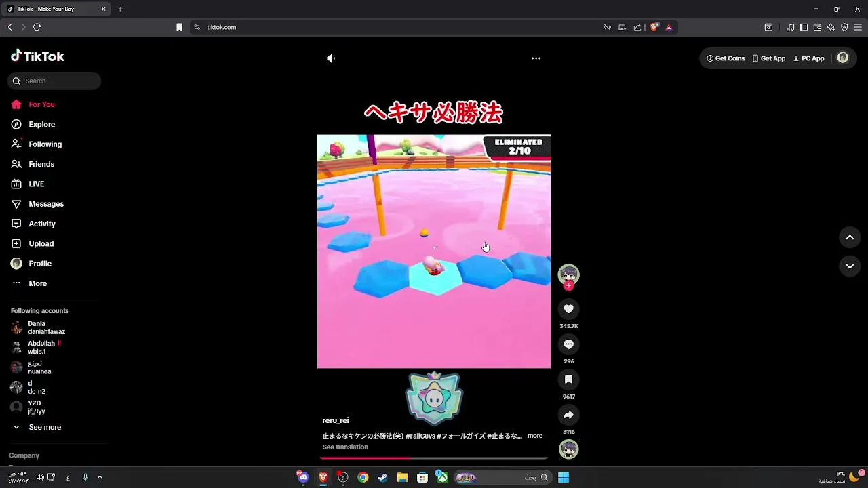Expand caption with the more link

click(x=535, y=436)
